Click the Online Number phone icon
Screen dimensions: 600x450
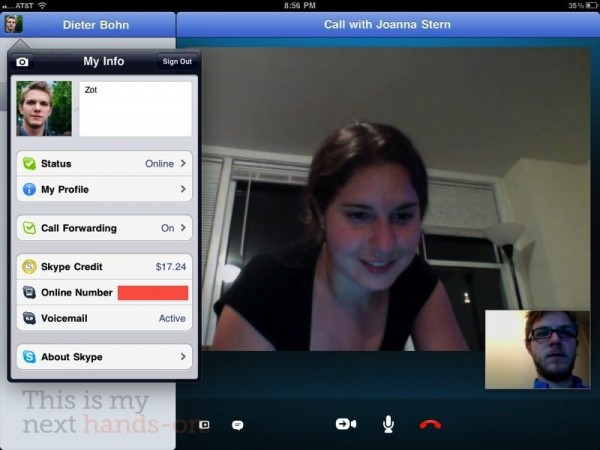tap(29, 292)
